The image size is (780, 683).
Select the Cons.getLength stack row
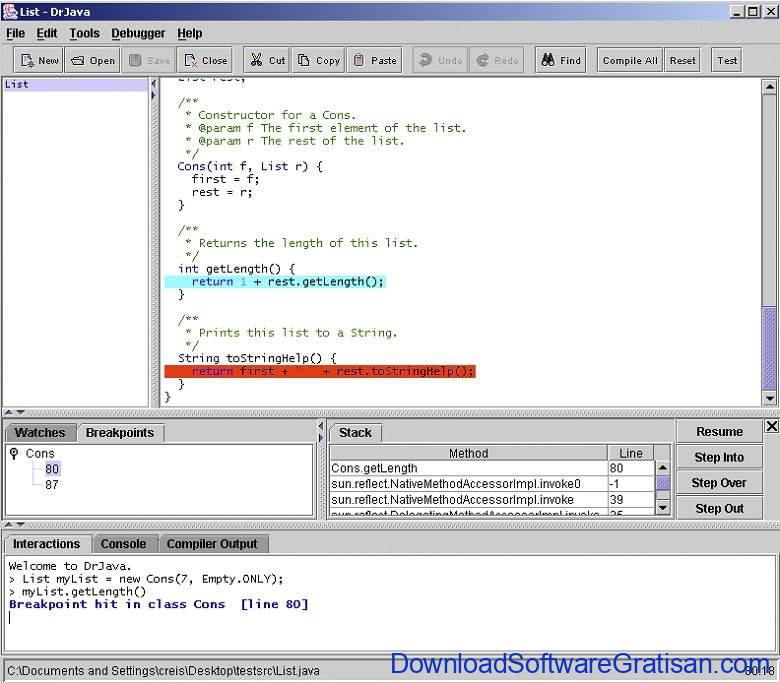click(x=492, y=468)
